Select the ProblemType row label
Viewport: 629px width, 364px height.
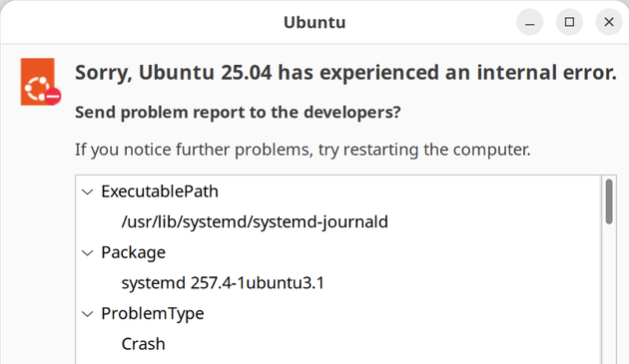point(153,313)
